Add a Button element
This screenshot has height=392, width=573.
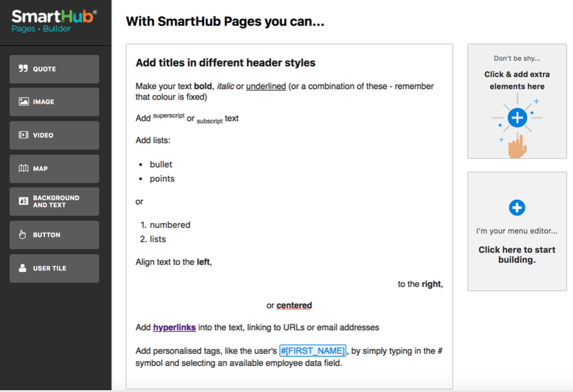pyautogui.click(x=54, y=235)
